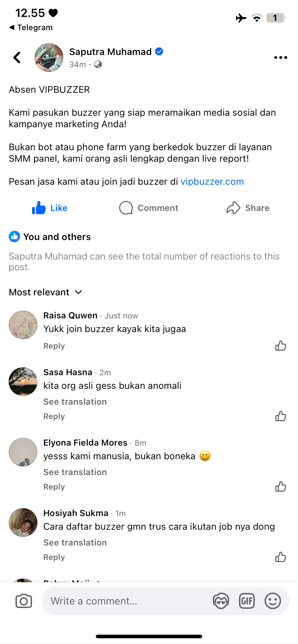Screen dimensions: 298x644
Task: Open the emoji smiley picker
Action: (273, 601)
